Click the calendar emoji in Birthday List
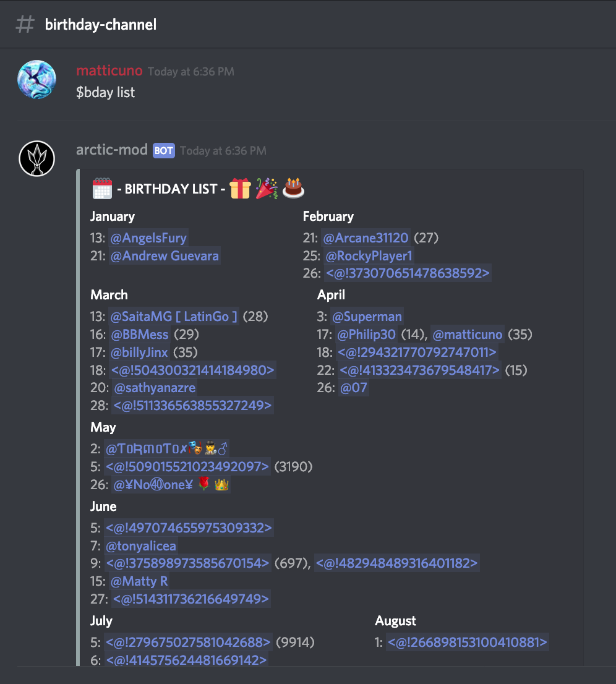The height and width of the screenshot is (684, 616). click(x=103, y=189)
